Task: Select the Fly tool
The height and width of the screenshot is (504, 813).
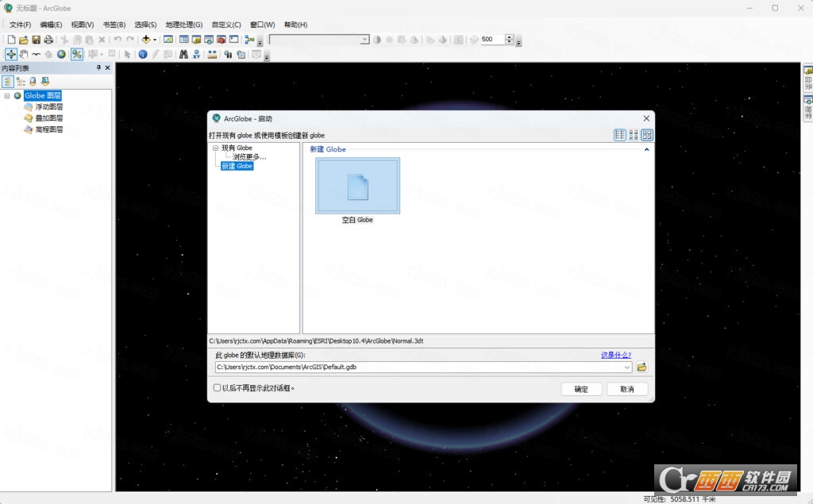Action: [36, 54]
